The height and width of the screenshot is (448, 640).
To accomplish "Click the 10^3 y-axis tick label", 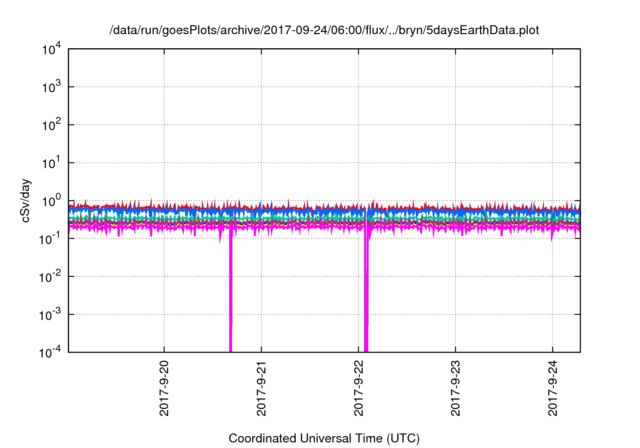I will point(52,87).
